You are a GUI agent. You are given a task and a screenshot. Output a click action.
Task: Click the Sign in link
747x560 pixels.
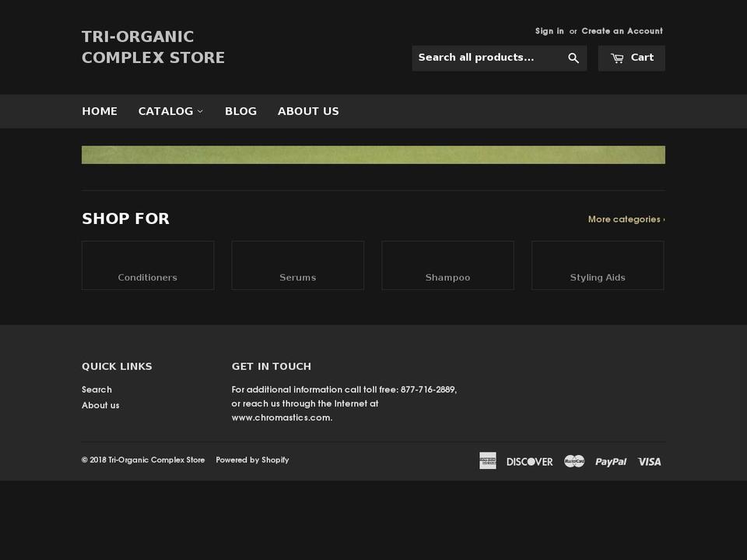click(549, 31)
